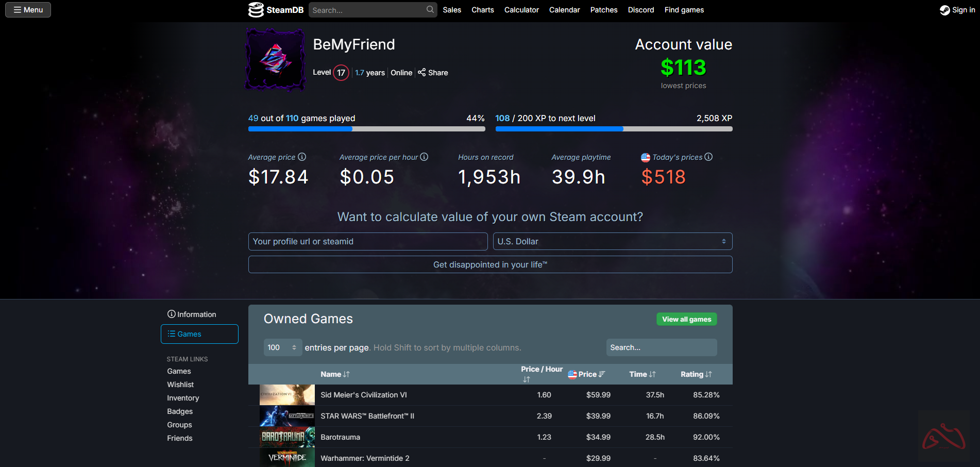Screen dimensions: 980x467
Task: Click the View all games button
Action: pyautogui.click(x=686, y=319)
